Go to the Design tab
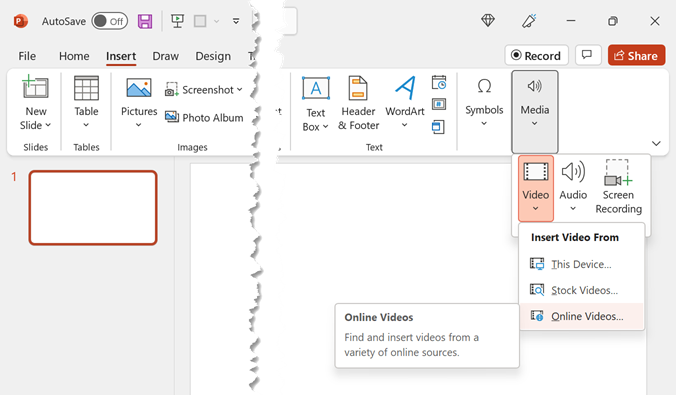Image resolution: width=676 pixels, height=395 pixels. click(213, 56)
